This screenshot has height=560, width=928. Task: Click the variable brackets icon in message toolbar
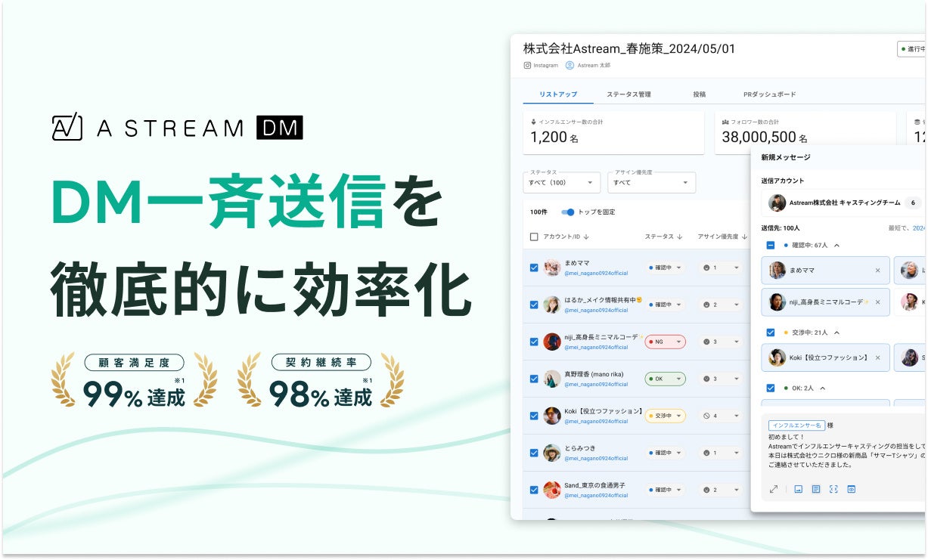click(833, 489)
